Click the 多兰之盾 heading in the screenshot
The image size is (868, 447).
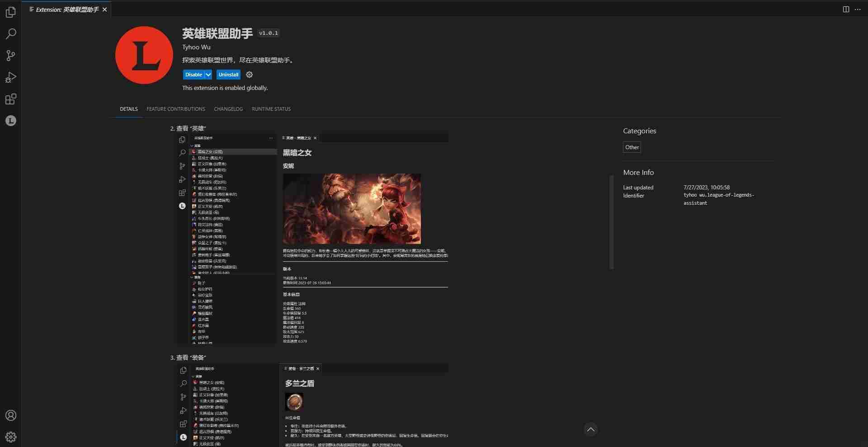[x=299, y=383]
